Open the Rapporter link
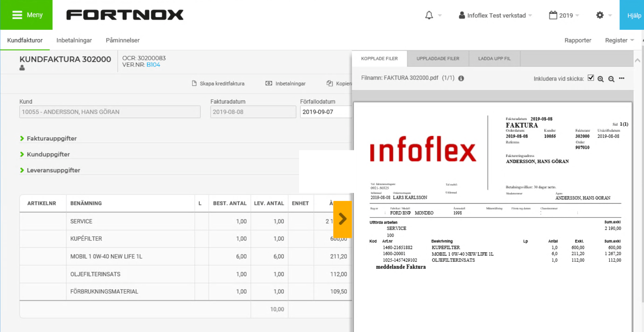 578,40
